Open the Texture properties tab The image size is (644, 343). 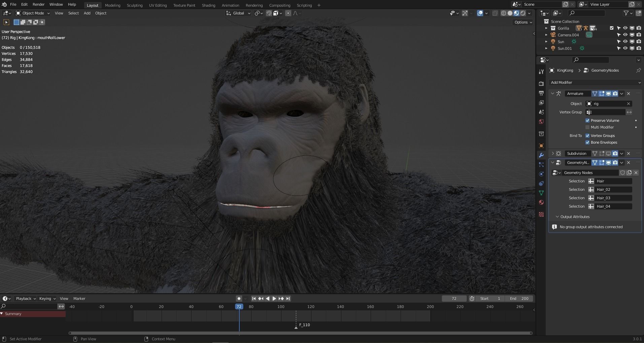coord(541,214)
